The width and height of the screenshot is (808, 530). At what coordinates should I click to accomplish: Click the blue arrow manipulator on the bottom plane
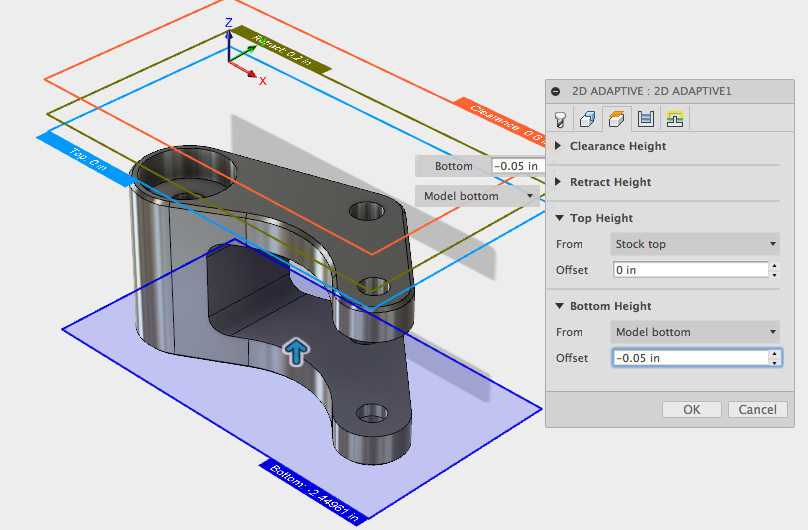point(296,350)
